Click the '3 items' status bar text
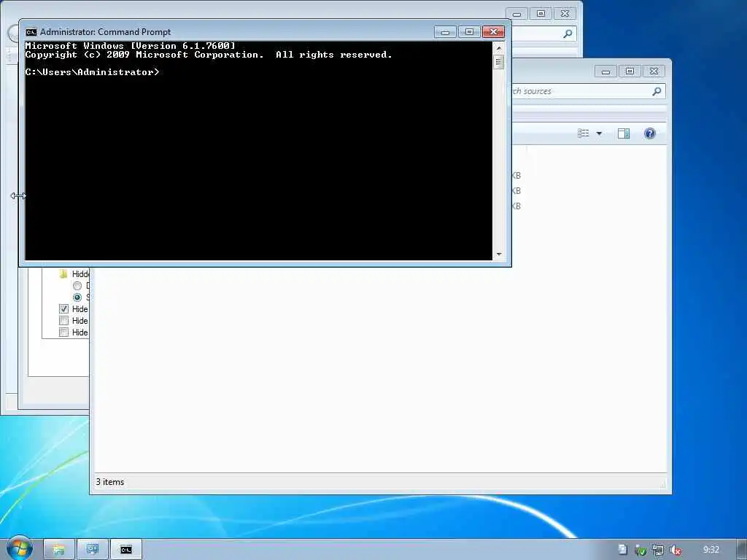Viewport: 747px width, 560px height. 110,482
